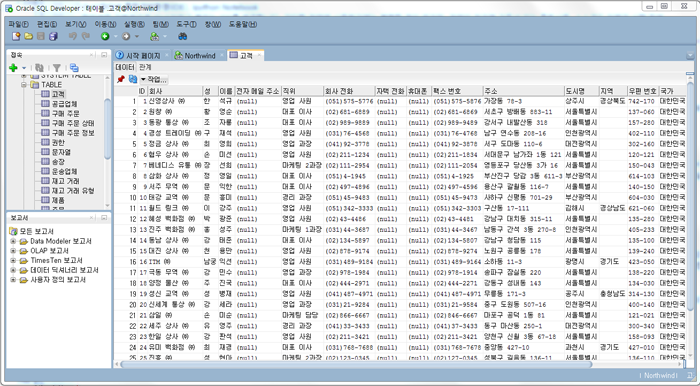Open the 파일(F) menu
Image resolution: width=700 pixels, height=386 pixels.
pos(18,24)
